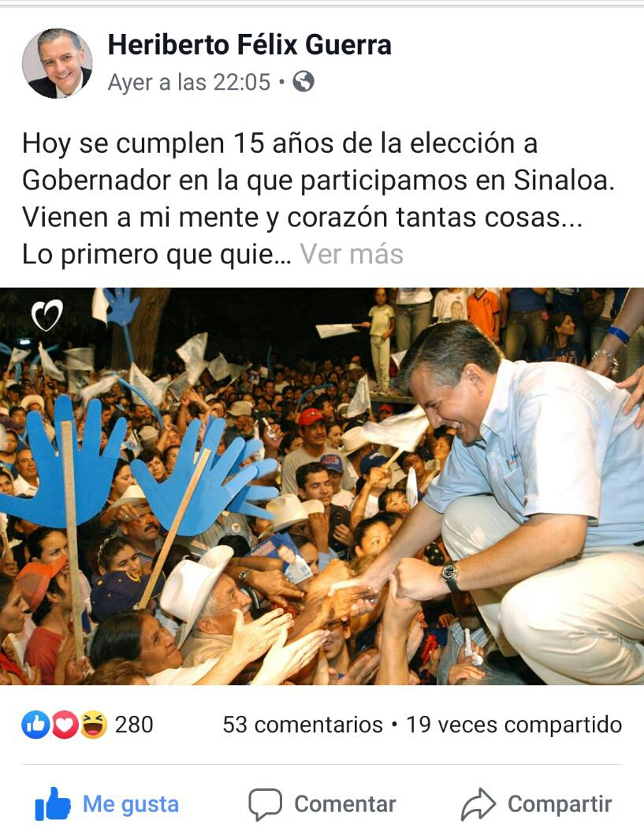Click the red heart reaction icon

(x=65, y=725)
